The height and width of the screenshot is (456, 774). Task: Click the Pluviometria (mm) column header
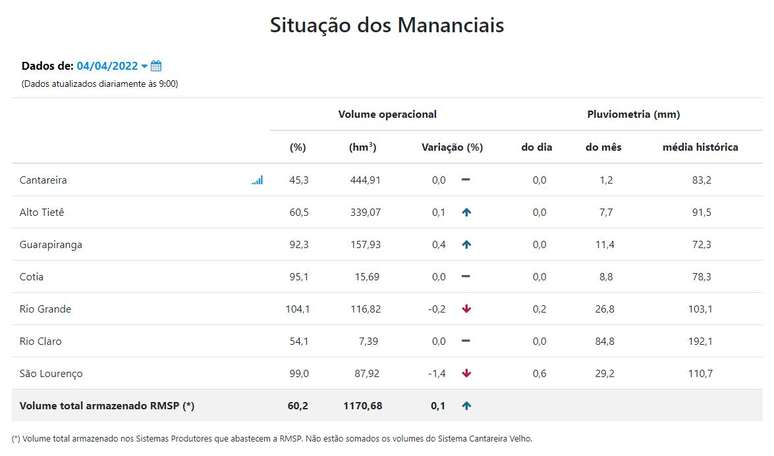633,115
